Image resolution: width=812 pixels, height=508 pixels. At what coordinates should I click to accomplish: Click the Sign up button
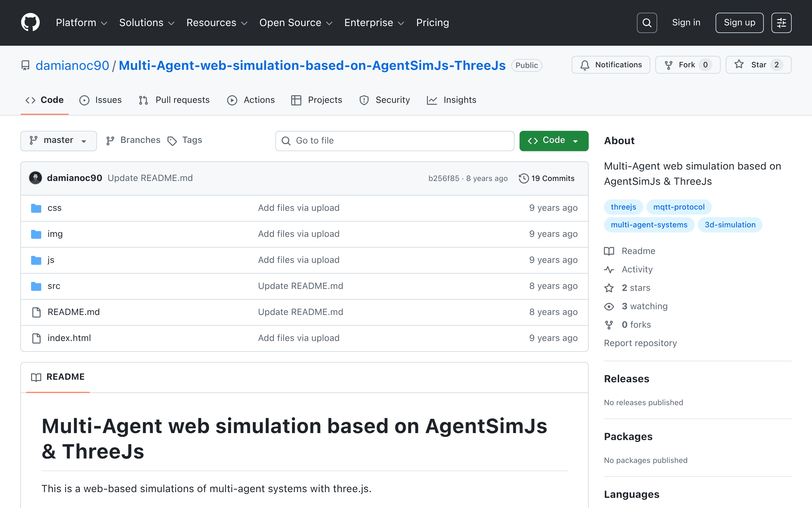[739, 23]
